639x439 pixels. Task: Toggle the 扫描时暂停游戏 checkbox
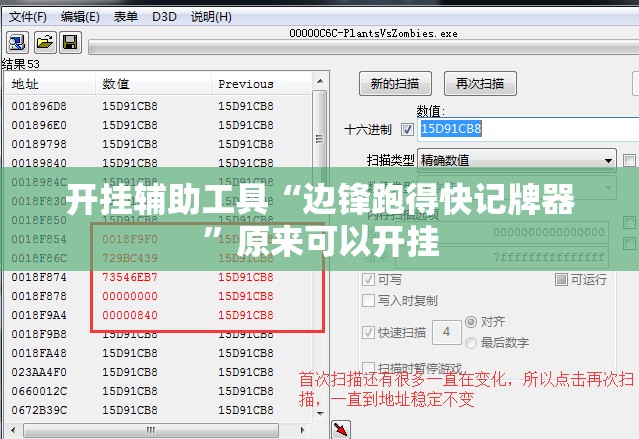368,367
